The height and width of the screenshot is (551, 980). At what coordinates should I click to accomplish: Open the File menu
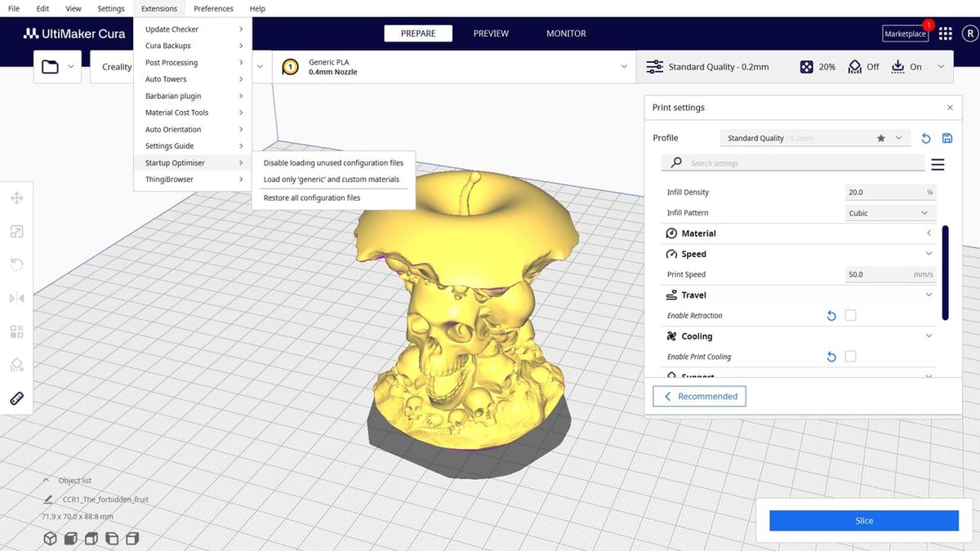tap(13, 8)
